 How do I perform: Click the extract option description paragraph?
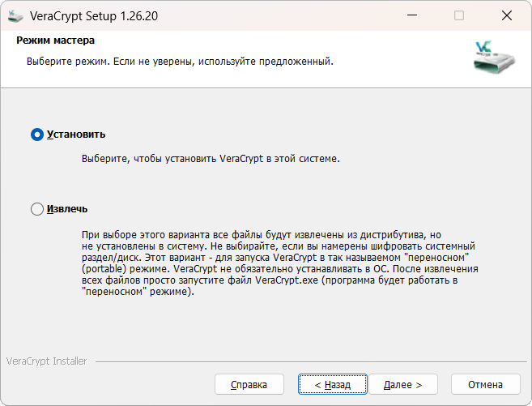coord(279,263)
